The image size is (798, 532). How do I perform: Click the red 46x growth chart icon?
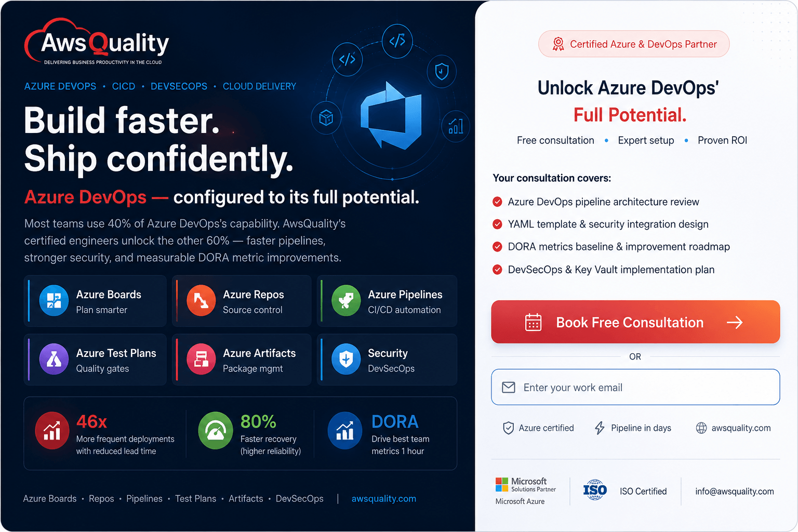point(52,431)
